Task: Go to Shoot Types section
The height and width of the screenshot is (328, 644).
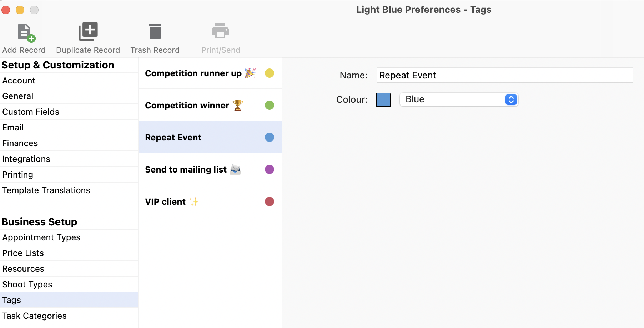Action: pyautogui.click(x=69, y=285)
